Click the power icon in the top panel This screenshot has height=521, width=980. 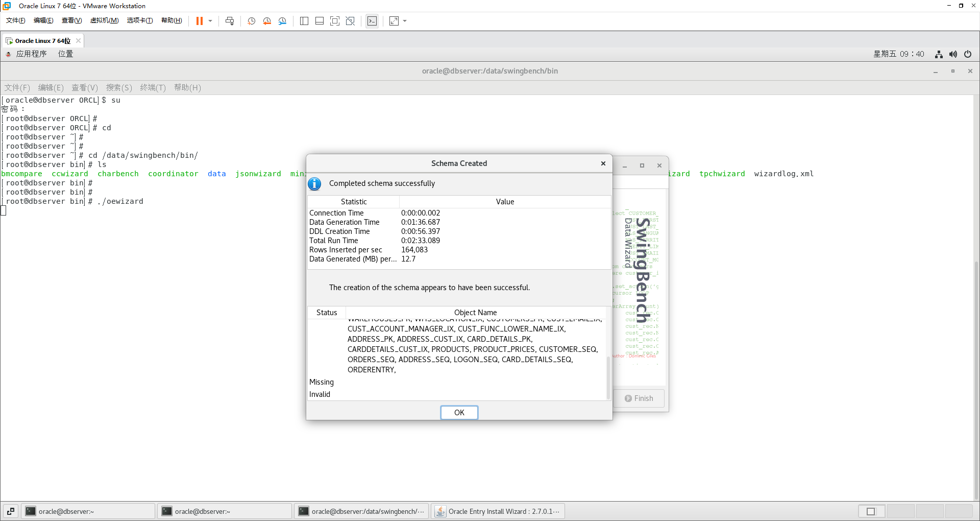(968, 54)
